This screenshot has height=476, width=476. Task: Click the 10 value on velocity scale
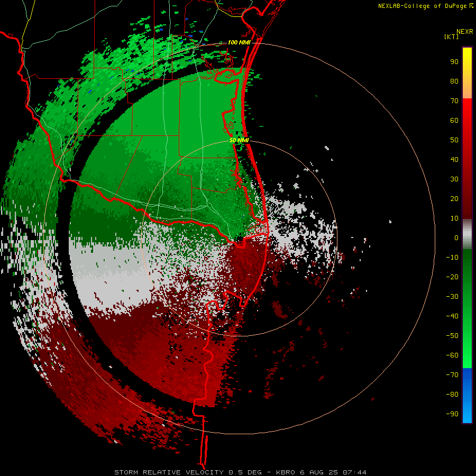pyautogui.click(x=454, y=218)
